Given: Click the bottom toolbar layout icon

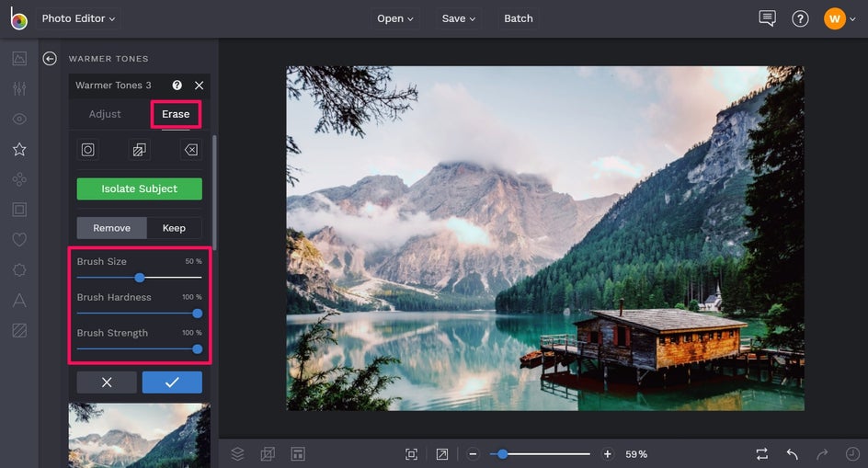Looking at the screenshot, I should coord(298,454).
